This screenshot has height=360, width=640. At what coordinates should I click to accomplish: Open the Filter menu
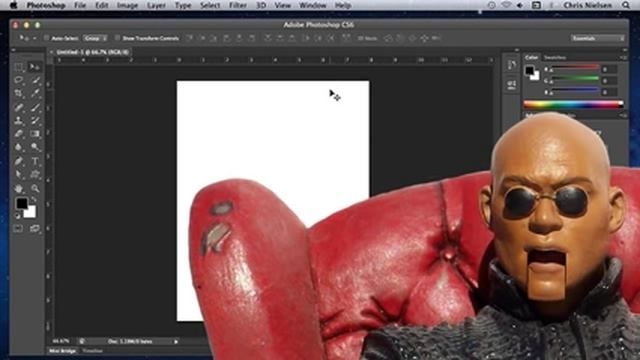pyautogui.click(x=238, y=5)
